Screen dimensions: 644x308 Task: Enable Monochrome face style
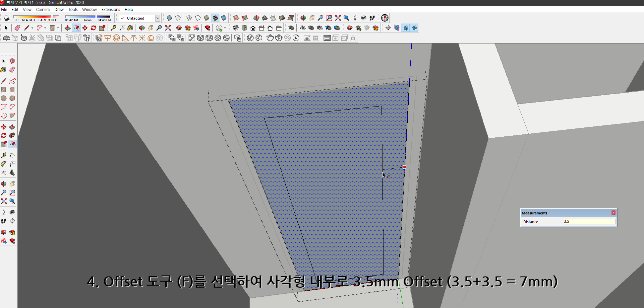tap(224, 18)
